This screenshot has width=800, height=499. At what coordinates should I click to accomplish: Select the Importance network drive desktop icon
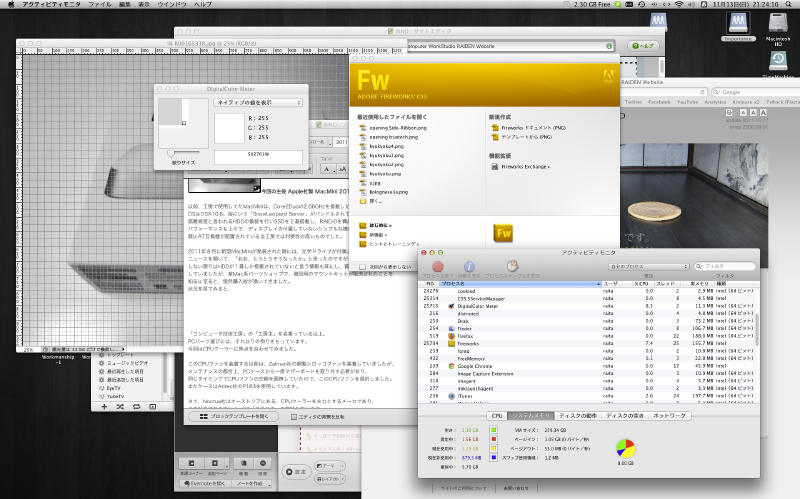point(738,24)
